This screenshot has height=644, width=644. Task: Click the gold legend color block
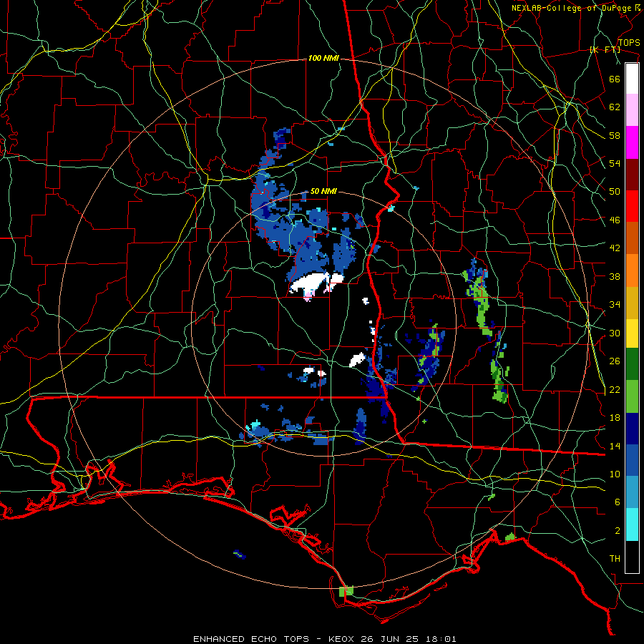[632, 303]
